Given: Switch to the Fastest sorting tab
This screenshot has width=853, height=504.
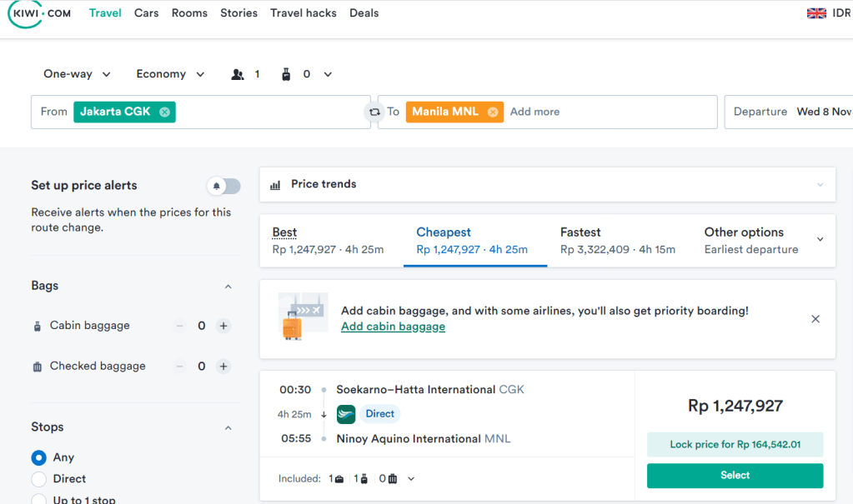Looking at the screenshot, I should coord(618,240).
